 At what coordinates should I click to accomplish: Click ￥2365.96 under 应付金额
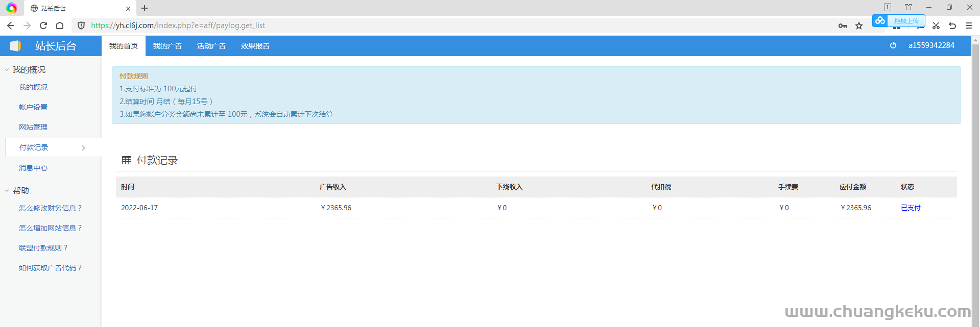click(856, 208)
